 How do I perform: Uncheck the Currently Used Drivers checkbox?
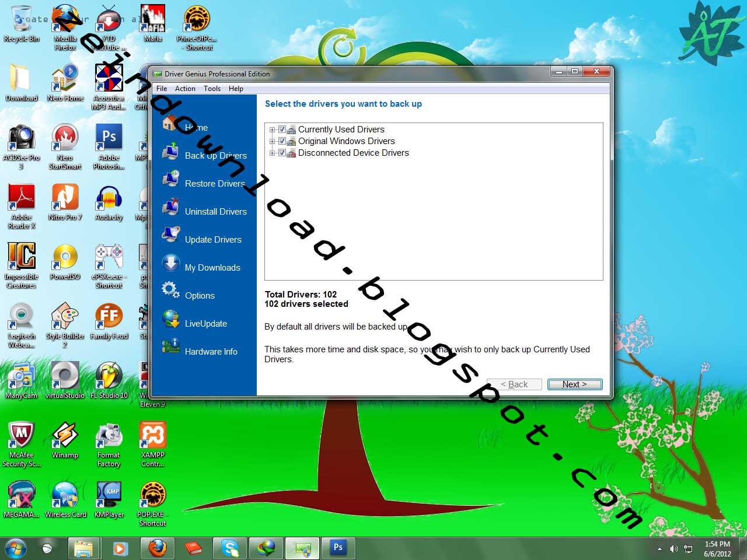coord(282,129)
